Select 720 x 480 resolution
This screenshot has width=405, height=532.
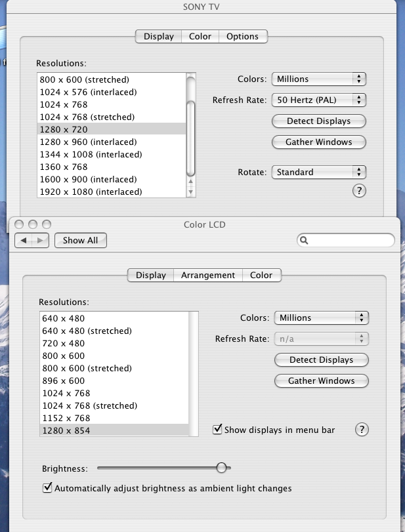(114, 343)
